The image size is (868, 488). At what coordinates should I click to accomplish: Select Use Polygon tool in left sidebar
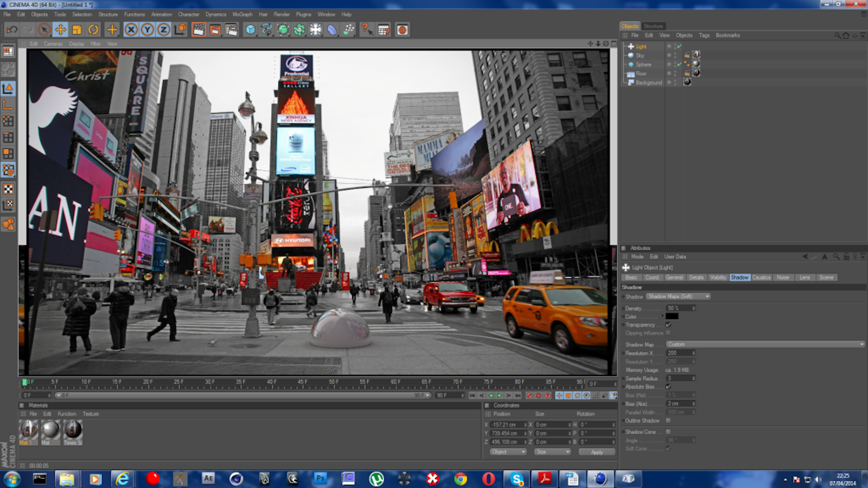pyautogui.click(x=8, y=154)
